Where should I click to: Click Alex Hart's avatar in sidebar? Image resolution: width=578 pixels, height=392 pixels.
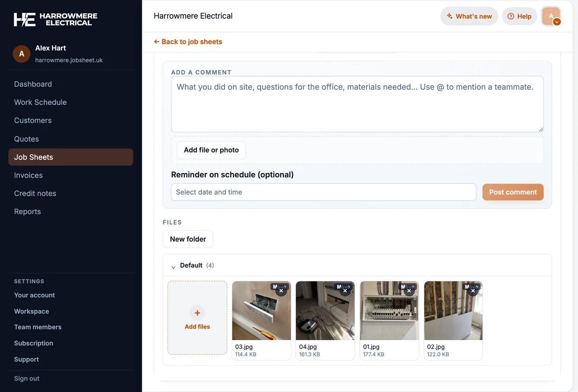[x=21, y=54]
